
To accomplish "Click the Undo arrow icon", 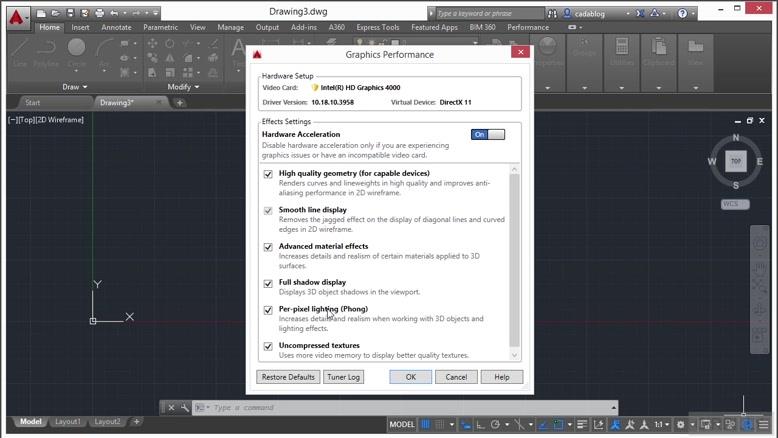I will pyautogui.click(x=114, y=13).
